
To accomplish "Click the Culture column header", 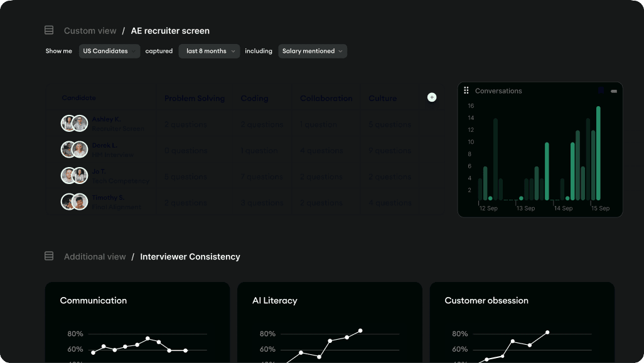I will pos(382,99).
